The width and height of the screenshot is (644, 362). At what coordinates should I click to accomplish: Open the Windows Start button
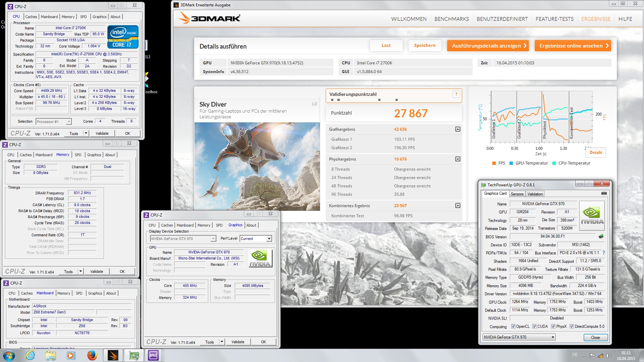[9, 355]
